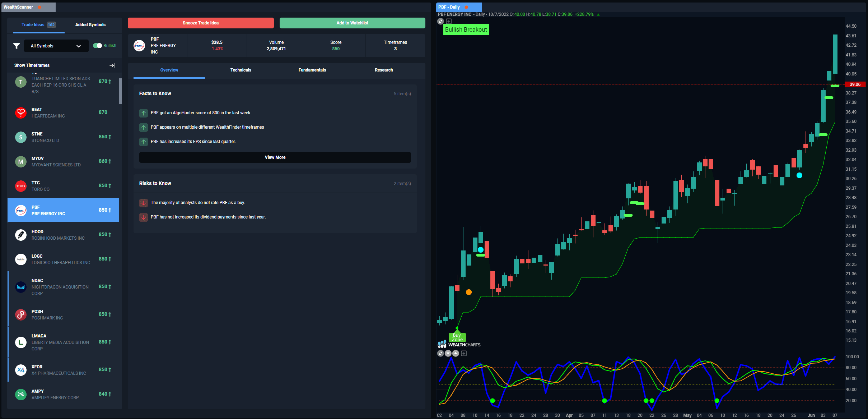Click the main chart pane resize icon
Viewport: 868px width, 419px height.
[441, 21]
